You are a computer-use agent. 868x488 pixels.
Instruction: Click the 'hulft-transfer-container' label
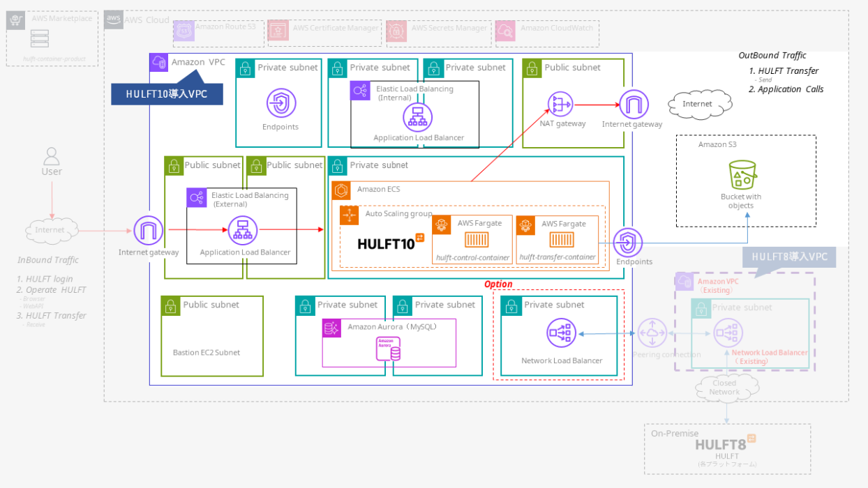click(x=558, y=257)
